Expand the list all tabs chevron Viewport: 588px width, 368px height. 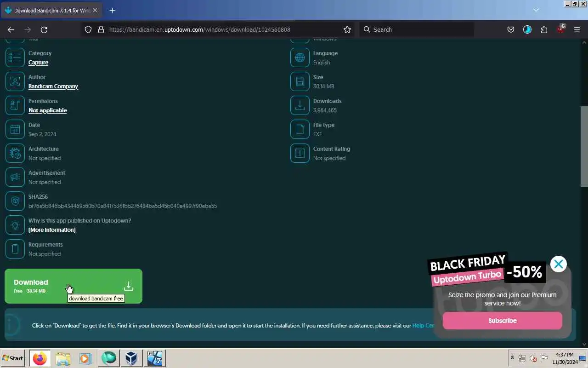coord(536,10)
